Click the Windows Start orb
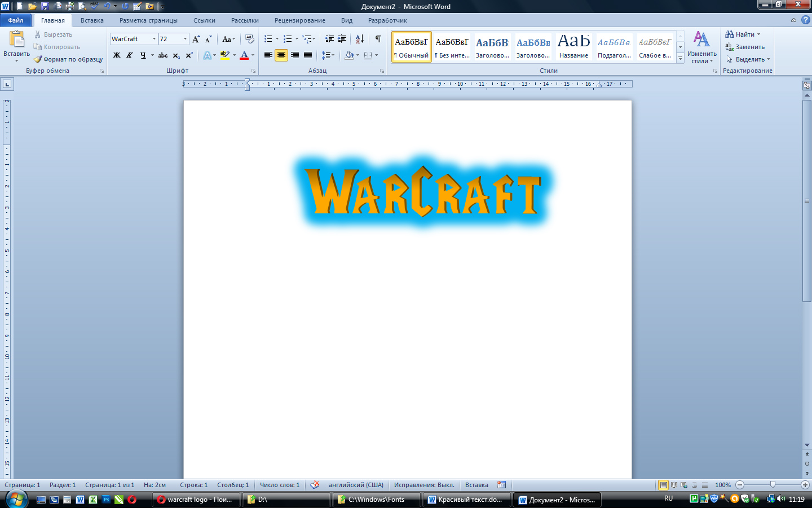Screen dimensions: 812x508 coord(16,500)
